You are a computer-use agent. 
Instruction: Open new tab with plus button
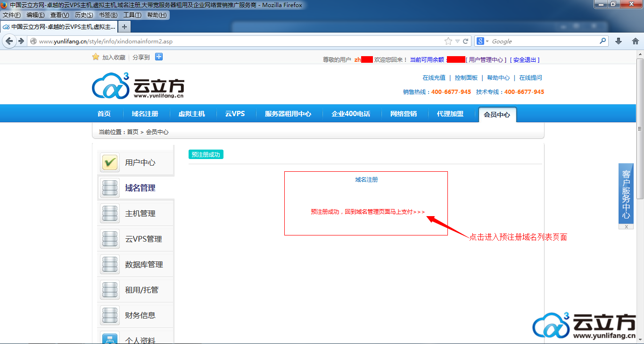124,27
